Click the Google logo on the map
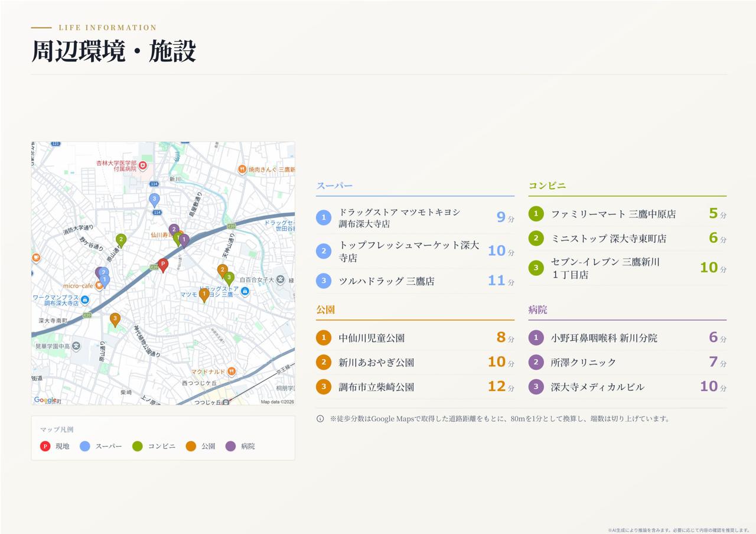This screenshot has height=534, width=756. pyautogui.click(x=45, y=400)
